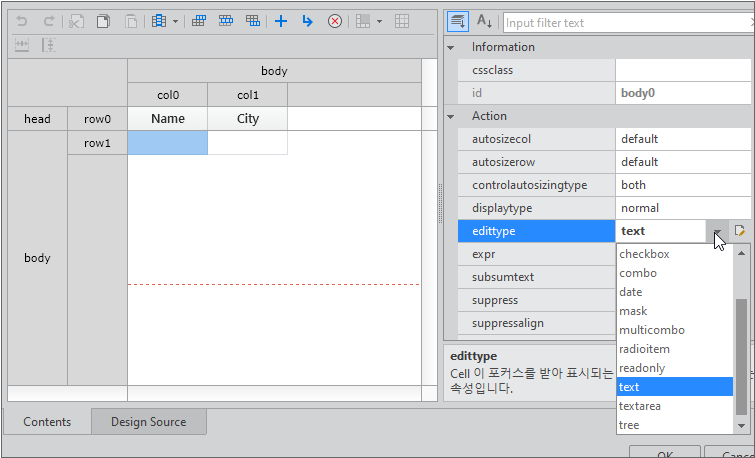The height and width of the screenshot is (458, 755).
Task: Click the OK button
Action: (x=665, y=453)
